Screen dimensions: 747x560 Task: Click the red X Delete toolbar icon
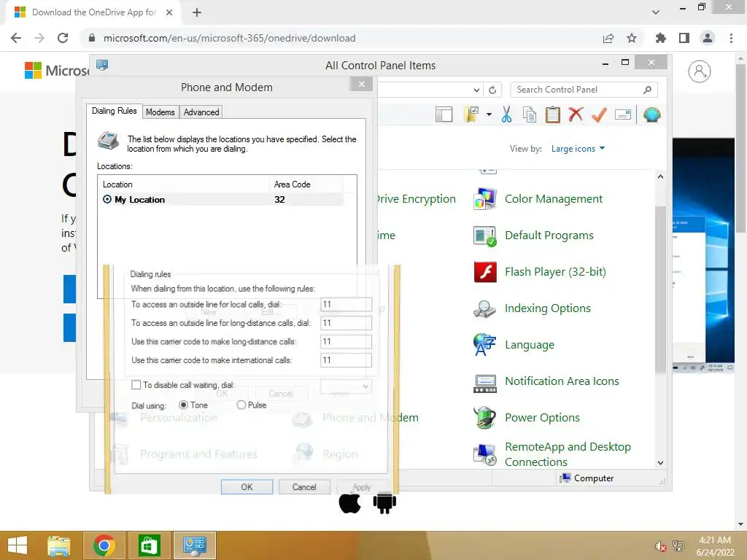(576, 114)
